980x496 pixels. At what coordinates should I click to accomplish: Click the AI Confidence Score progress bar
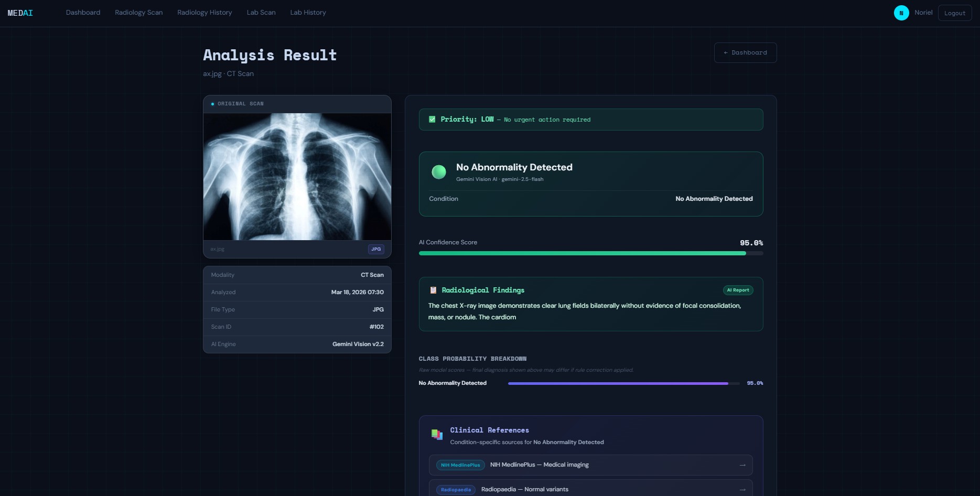tap(591, 253)
